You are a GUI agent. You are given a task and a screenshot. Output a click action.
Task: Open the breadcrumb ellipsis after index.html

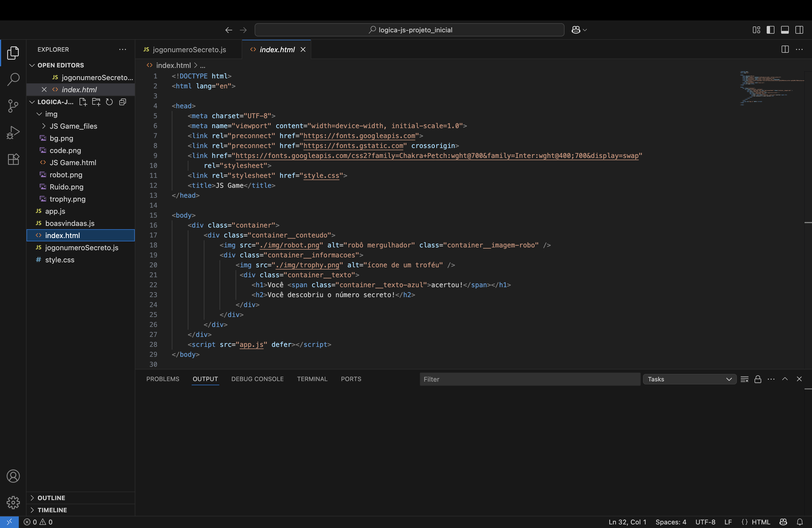click(x=203, y=65)
